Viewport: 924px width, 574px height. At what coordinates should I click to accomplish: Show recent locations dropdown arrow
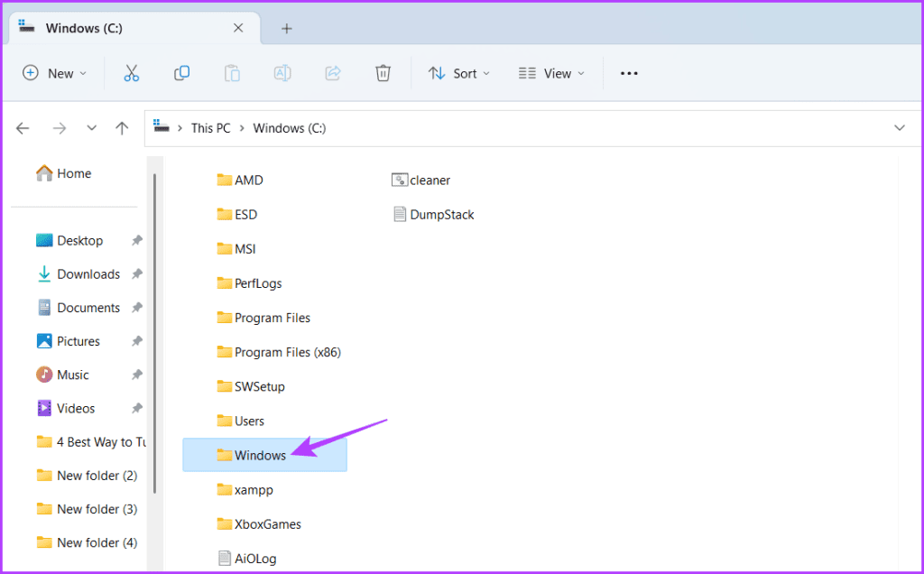pos(91,128)
